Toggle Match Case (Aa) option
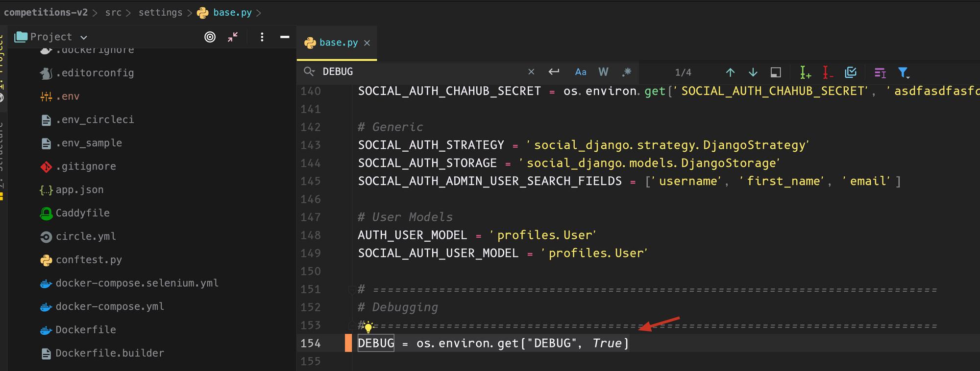This screenshot has width=980, height=371. 581,72
